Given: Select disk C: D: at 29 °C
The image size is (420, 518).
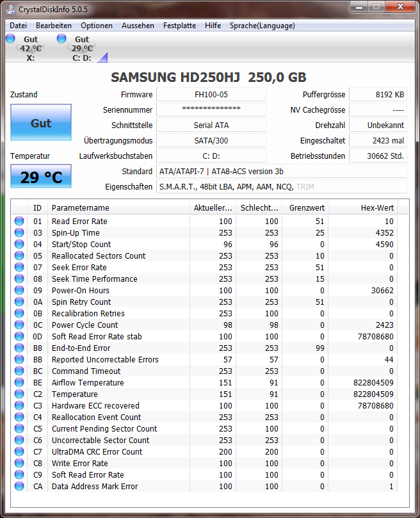Looking at the screenshot, I should [82, 48].
